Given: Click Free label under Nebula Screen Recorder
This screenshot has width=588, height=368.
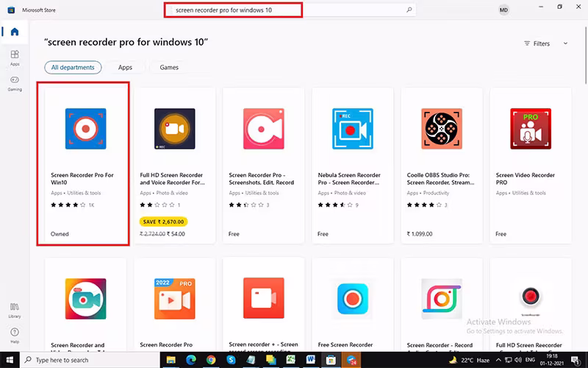Looking at the screenshot, I should (323, 234).
